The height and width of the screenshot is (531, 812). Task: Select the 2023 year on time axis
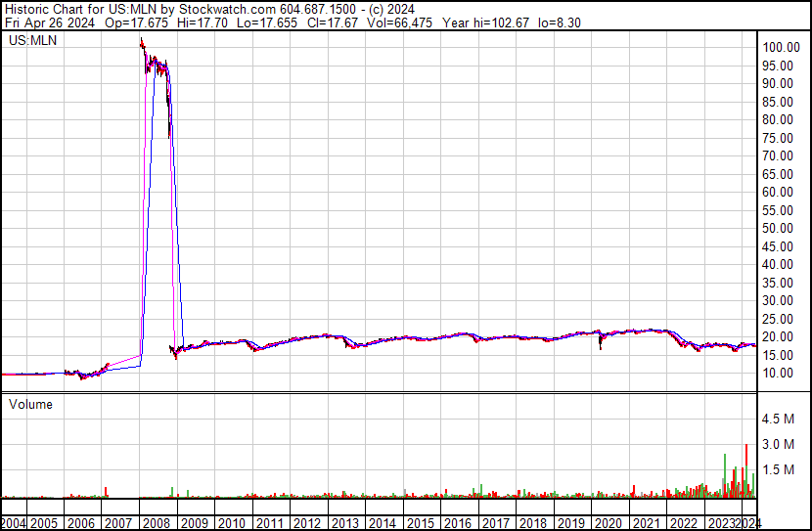[721, 523]
